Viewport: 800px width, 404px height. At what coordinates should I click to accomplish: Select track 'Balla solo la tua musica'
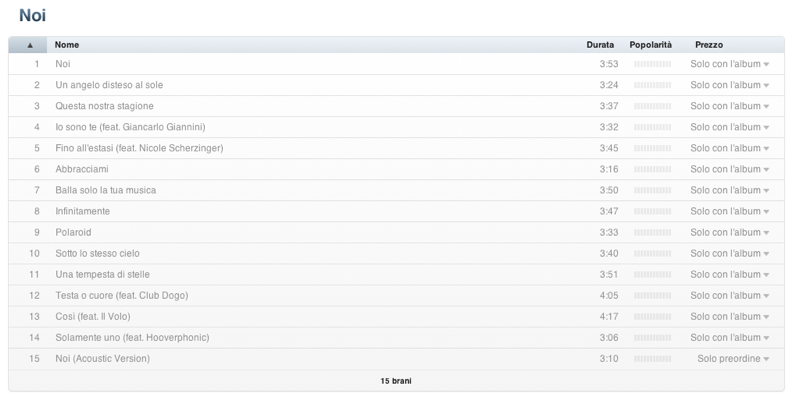(106, 190)
